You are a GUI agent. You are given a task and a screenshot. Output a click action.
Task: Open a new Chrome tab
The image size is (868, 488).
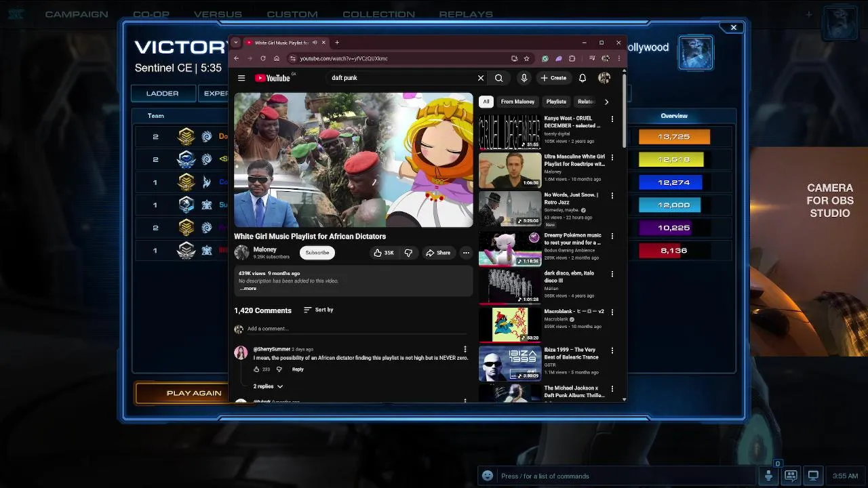[337, 43]
